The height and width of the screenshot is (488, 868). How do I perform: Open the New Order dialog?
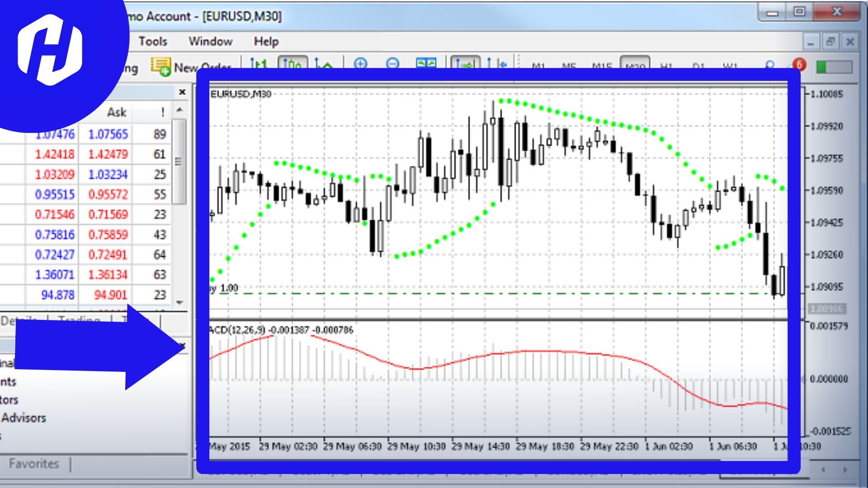click(191, 66)
